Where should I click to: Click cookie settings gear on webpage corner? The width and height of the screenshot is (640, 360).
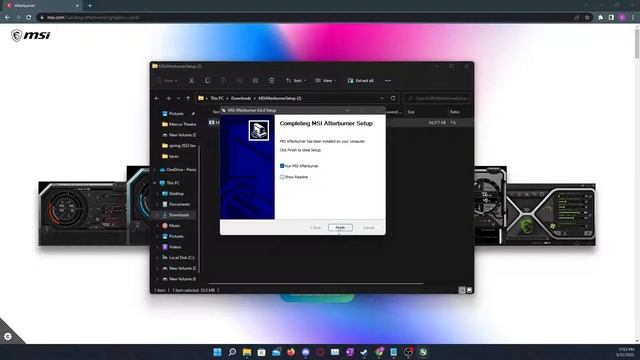pyautogui.click(x=8, y=337)
